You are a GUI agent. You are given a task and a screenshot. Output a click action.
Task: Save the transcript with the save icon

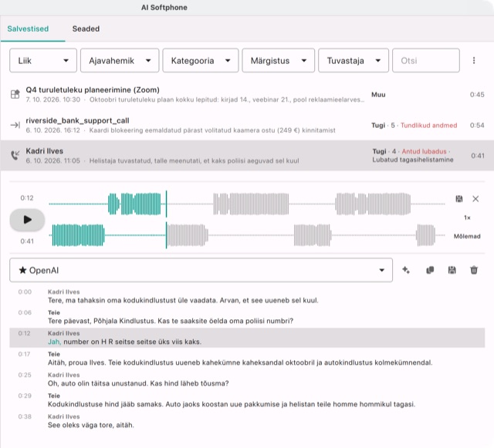coord(452,270)
